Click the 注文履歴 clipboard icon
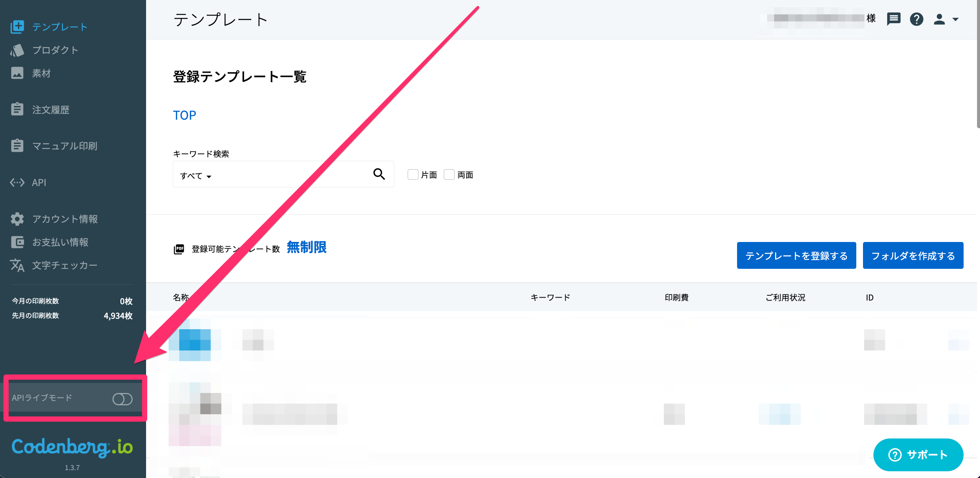The width and height of the screenshot is (980, 478). point(17,109)
